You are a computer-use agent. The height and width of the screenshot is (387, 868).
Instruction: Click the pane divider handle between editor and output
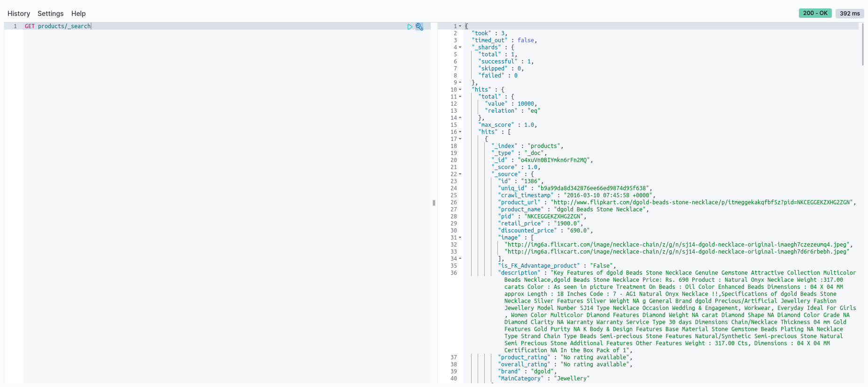coord(434,203)
